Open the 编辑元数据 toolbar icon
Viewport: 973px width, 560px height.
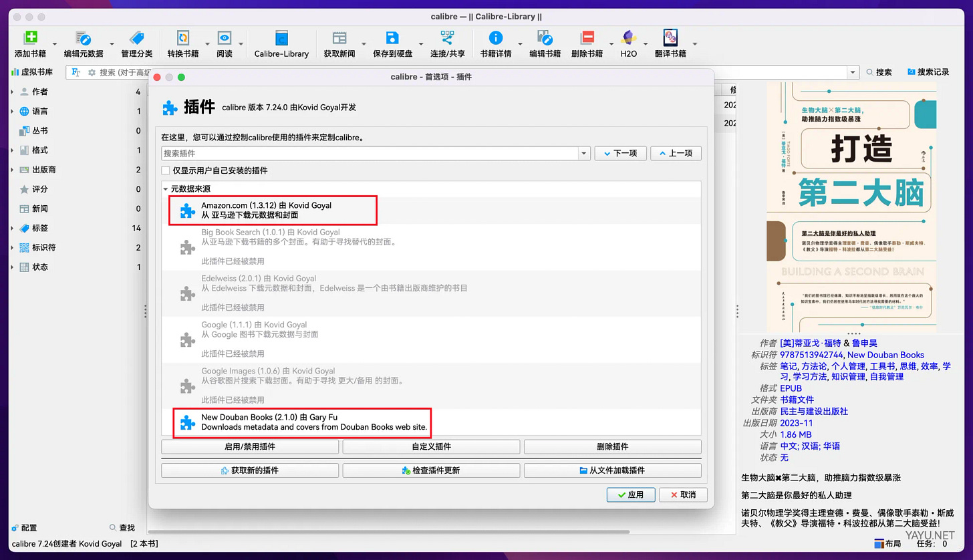tap(84, 38)
